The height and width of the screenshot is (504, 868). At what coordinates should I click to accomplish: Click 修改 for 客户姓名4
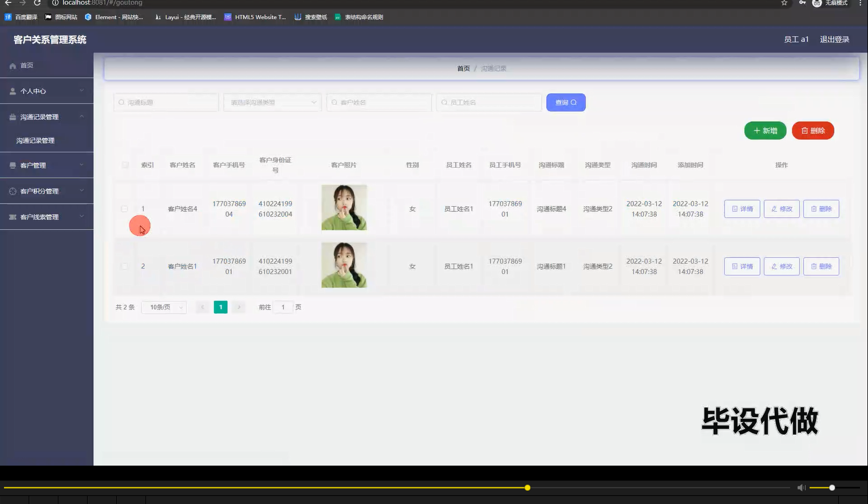pos(782,209)
